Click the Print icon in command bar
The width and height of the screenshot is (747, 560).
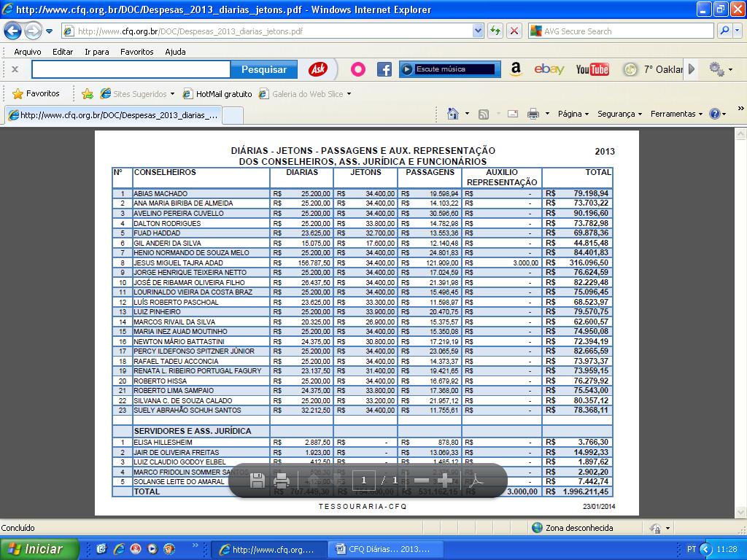pos(533,114)
